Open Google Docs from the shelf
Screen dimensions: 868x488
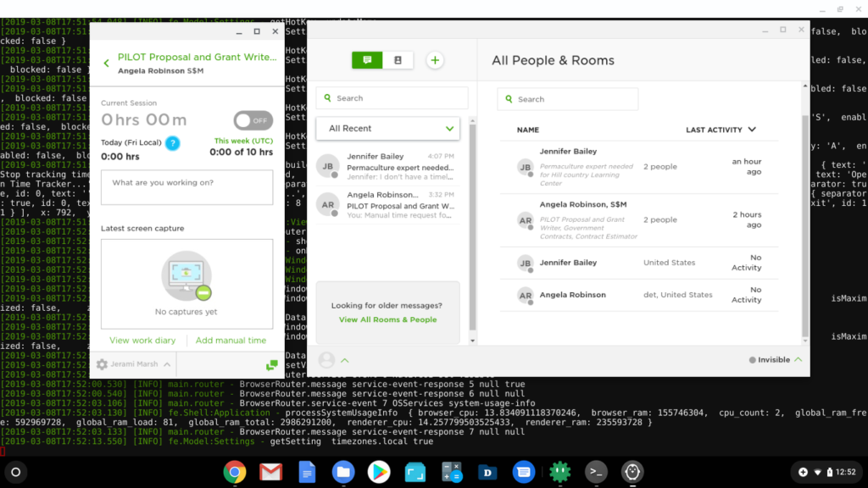click(x=307, y=472)
